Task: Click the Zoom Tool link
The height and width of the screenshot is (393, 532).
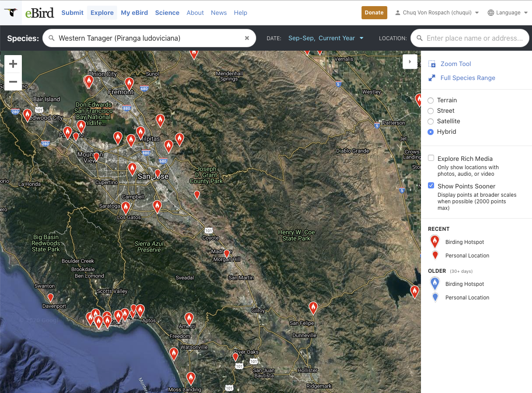Action: 456,64
